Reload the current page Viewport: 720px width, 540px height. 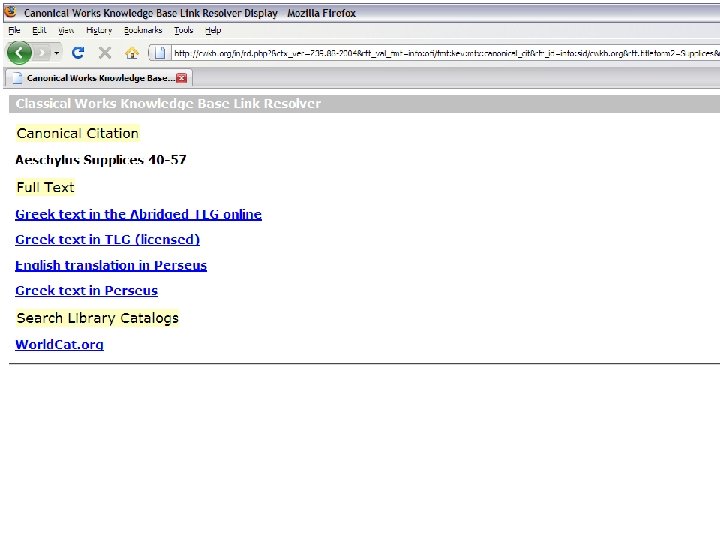click(78, 53)
